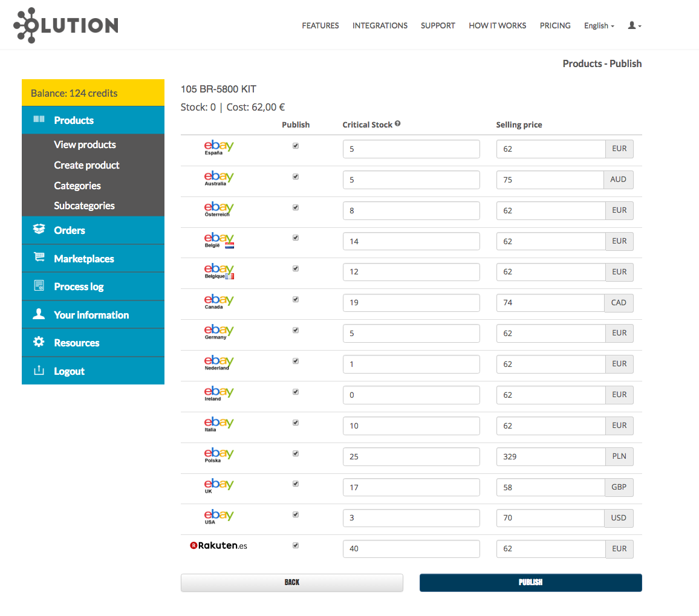
Task: Click the eBay Ireland logo
Action: (218, 393)
